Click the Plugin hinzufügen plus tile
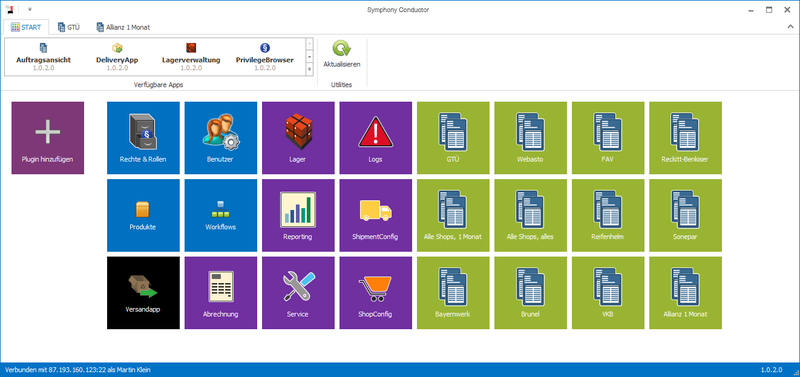 tap(48, 138)
